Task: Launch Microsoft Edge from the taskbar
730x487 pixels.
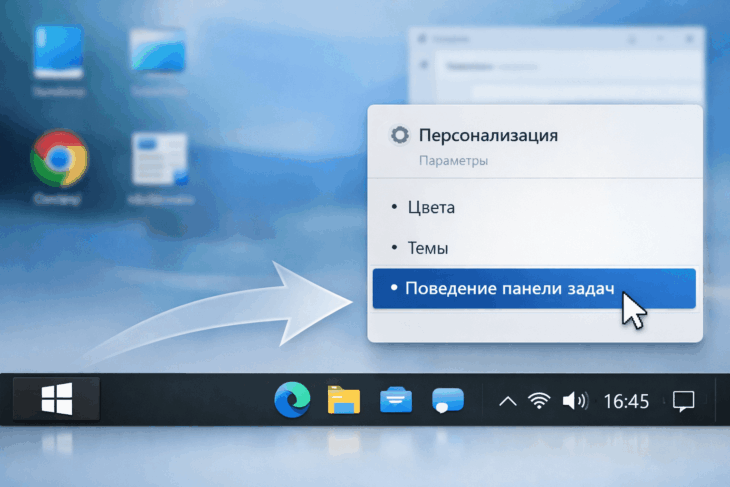Action: [292, 399]
